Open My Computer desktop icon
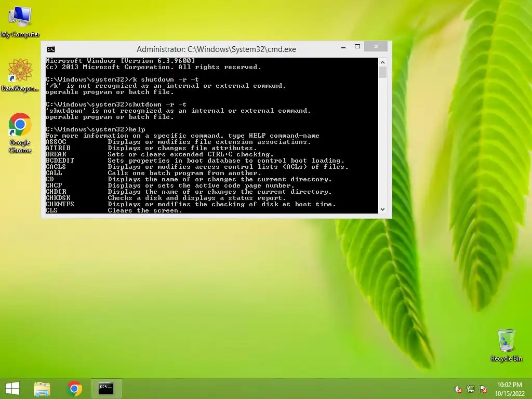The width and height of the screenshot is (532, 399). pos(20,21)
